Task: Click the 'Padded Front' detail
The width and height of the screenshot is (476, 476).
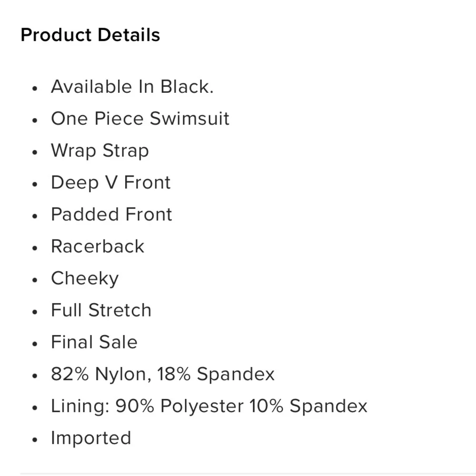Action: click(x=111, y=214)
